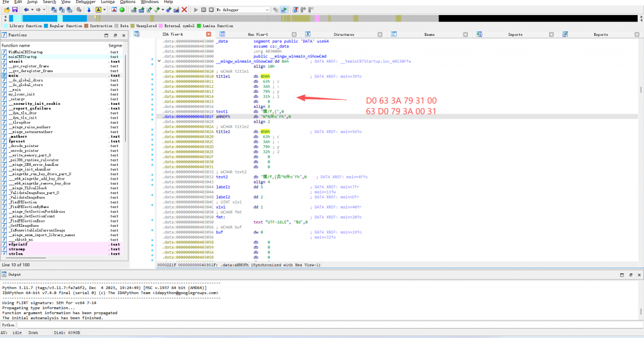Expand the back navigation history dropdown arrow
The width and height of the screenshot is (644, 338).
pyautogui.click(x=32, y=10)
